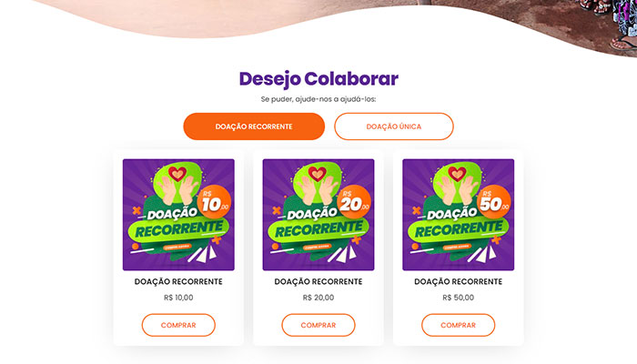Open the middle Doação Recorrente product title

(x=318, y=281)
